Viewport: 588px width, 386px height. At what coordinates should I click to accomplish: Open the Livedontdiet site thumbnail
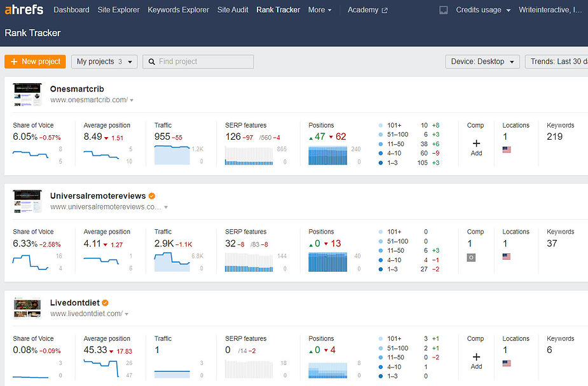point(27,308)
